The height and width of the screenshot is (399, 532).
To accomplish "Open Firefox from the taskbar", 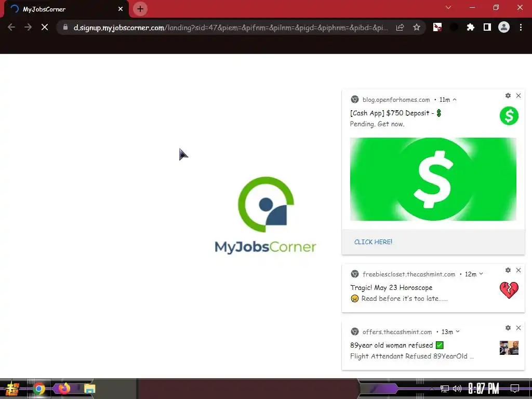I will pyautogui.click(x=64, y=388).
